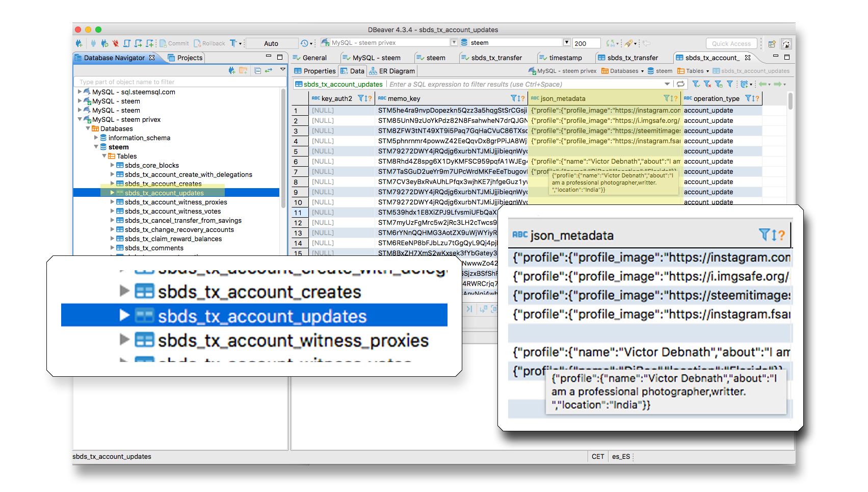Switch to the Properties sub-tab

[x=315, y=71]
